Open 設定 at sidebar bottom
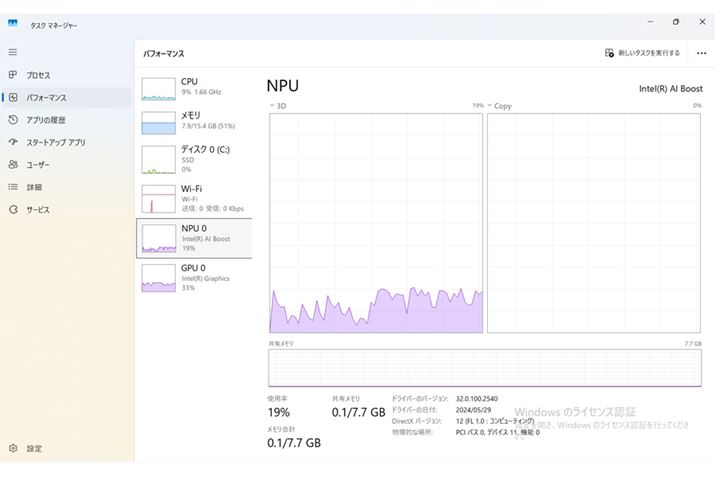This screenshot has height=477, width=715. [x=66, y=448]
